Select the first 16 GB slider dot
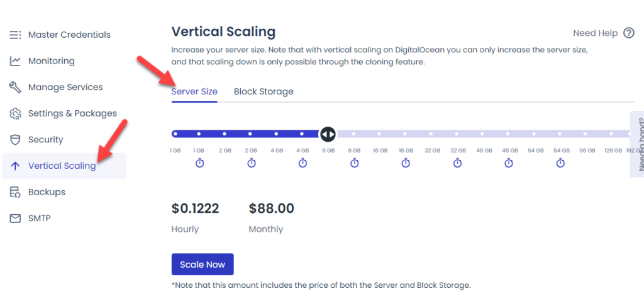 (x=379, y=134)
